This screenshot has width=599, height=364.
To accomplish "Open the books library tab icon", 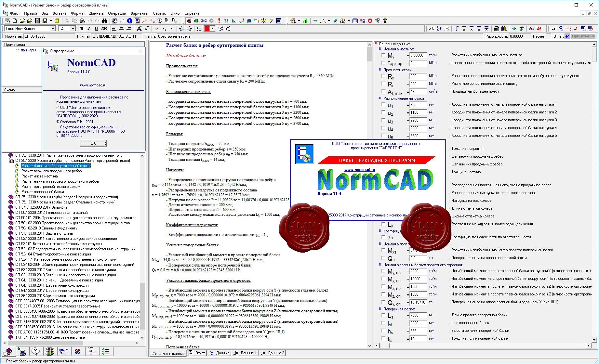I will [8, 352].
